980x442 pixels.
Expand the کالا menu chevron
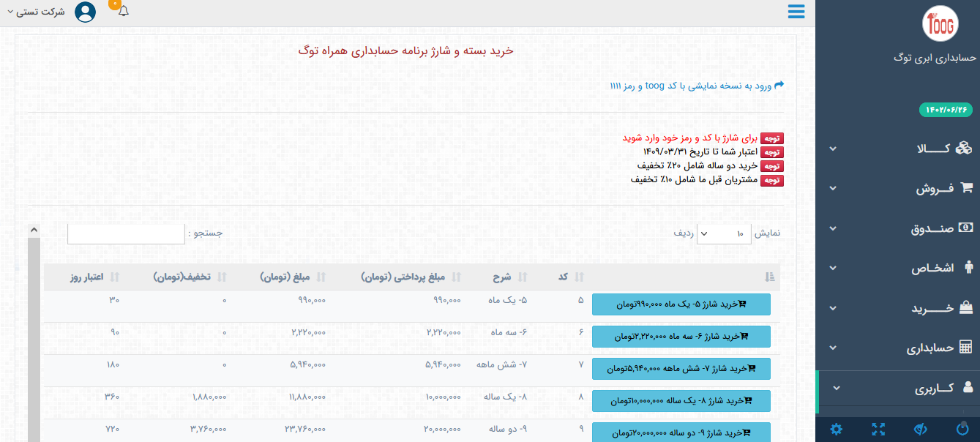pyautogui.click(x=834, y=149)
